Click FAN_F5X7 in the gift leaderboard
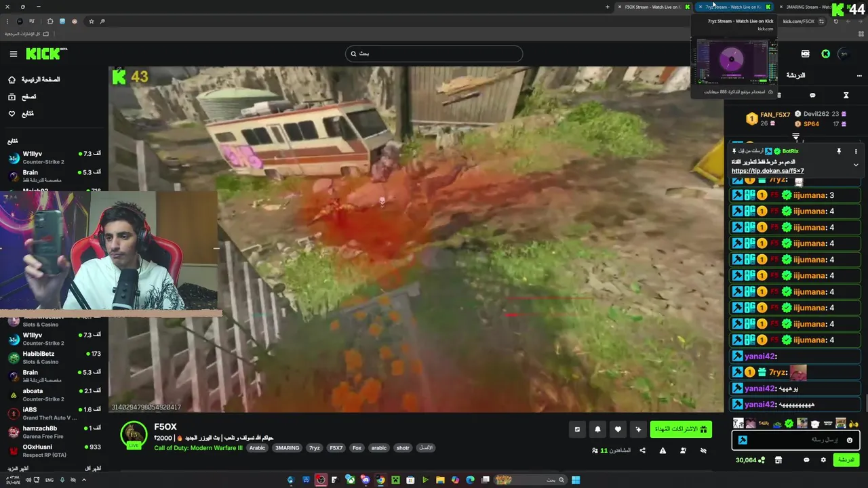The width and height of the screenshot is (868, 488). 775,115
